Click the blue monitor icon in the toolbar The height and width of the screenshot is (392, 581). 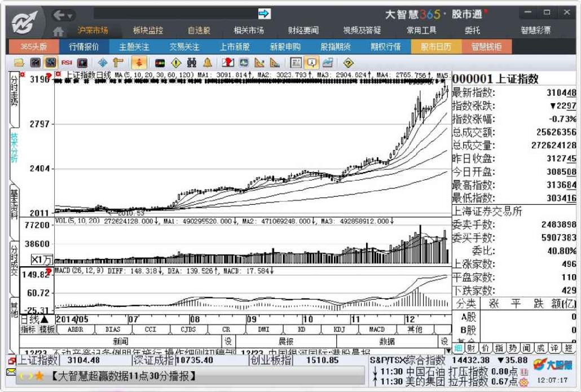[244, 63]
